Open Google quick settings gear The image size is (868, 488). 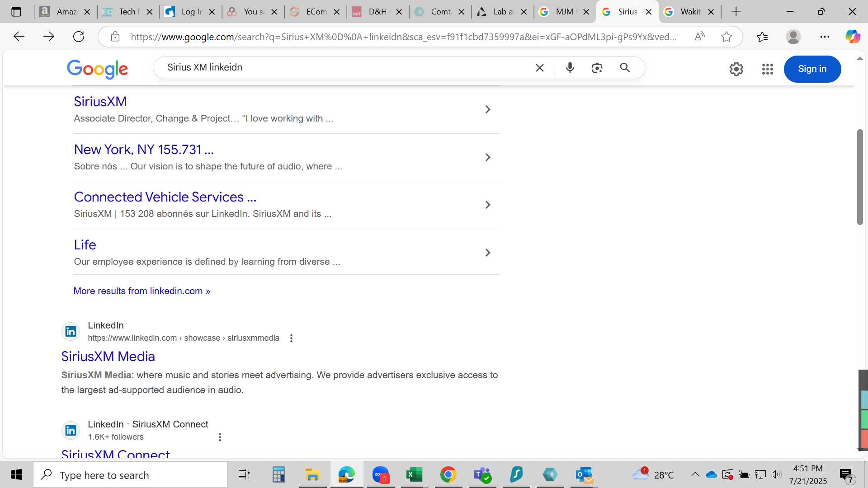736,69
